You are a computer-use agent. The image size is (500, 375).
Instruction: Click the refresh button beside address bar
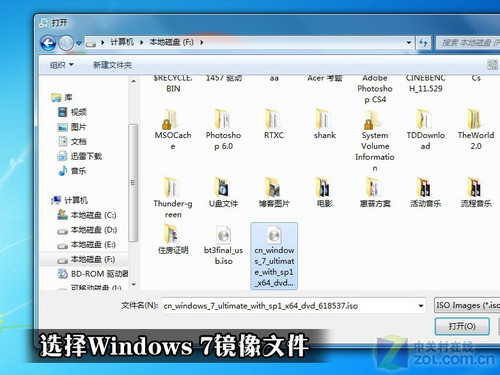click(x=423, y=43)
